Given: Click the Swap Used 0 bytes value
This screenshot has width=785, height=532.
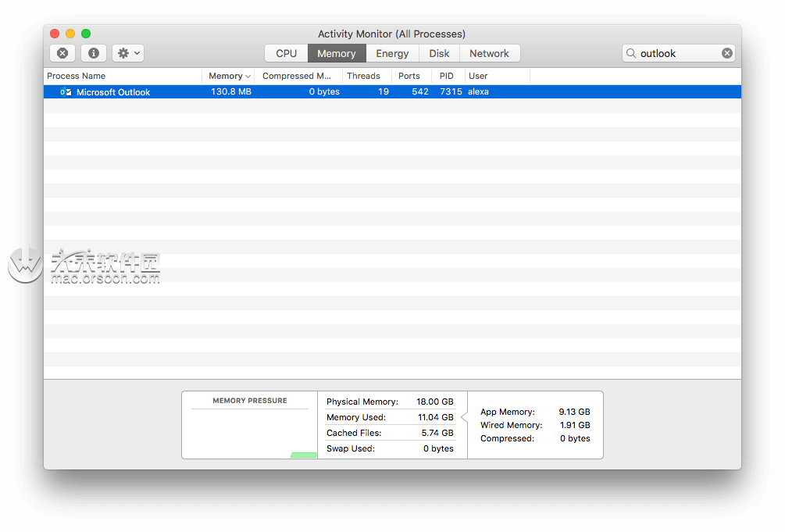Looking at the screenshot, I should [x=438, y=448].
